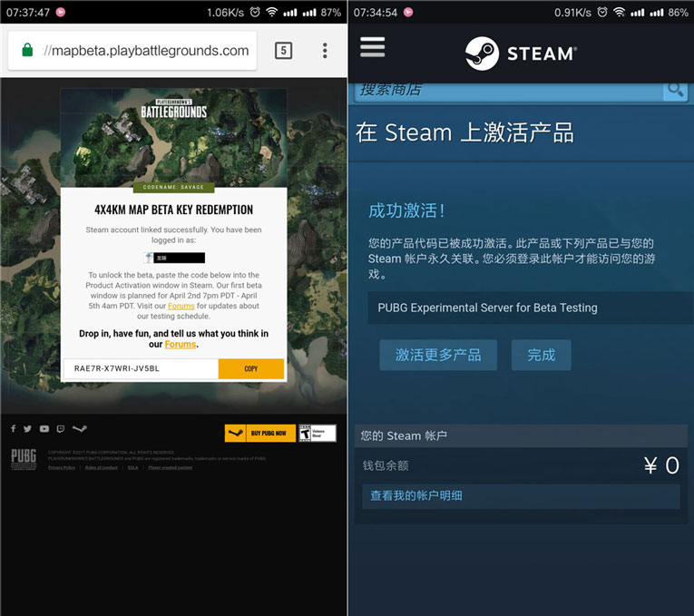Screen dimensions: 694x616
Task: Open PUBG YouTube icon in footer
Action: tap(44, 429)
